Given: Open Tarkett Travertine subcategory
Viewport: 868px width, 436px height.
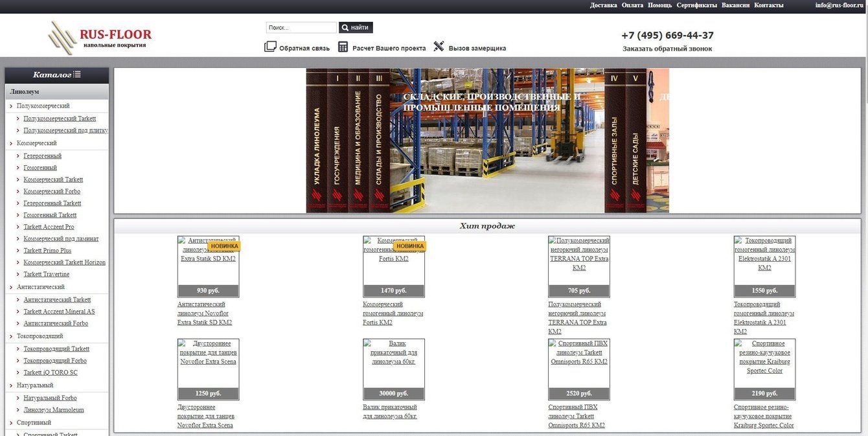Looking at the screenshot, I should 47,275.
